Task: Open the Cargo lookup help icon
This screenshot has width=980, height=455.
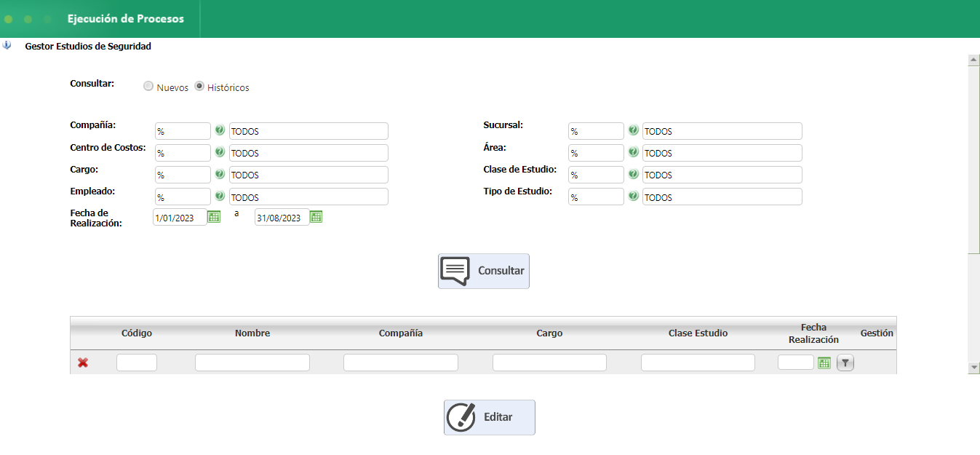Action: (220, 175)
